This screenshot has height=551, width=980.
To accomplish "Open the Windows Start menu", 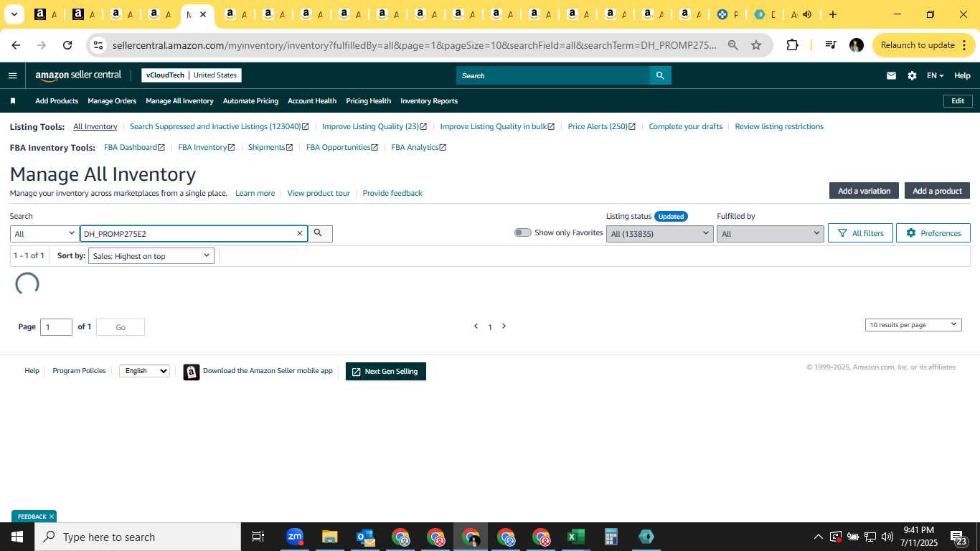I will click(x=17, y=537).
